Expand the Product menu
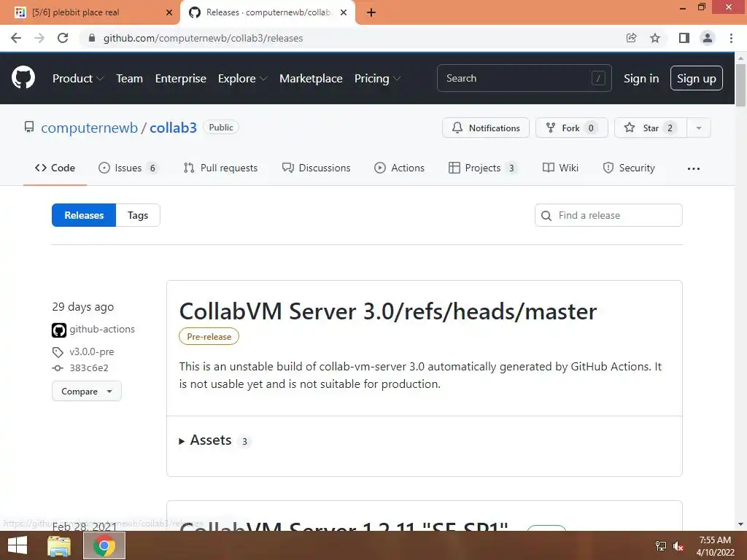The width and height of the screenshot is (747, 560). [x=77, y=79]
